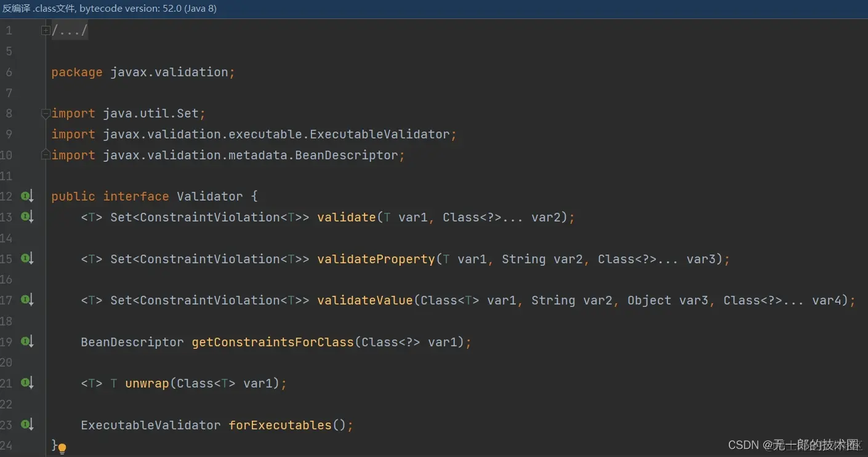Screen dimensions: 868x457
Task: Click the fold end marker at line 10
Action: (46, 155)
